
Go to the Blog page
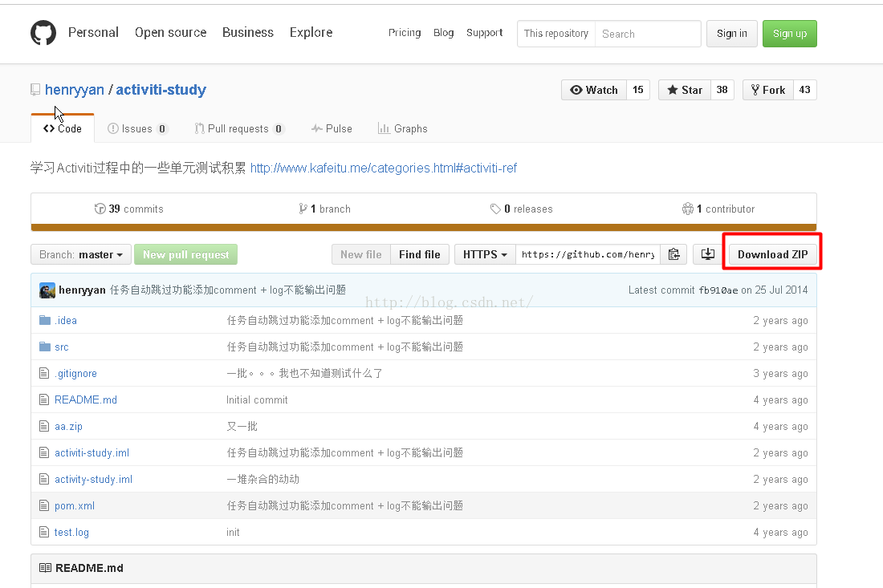point(444,33)
